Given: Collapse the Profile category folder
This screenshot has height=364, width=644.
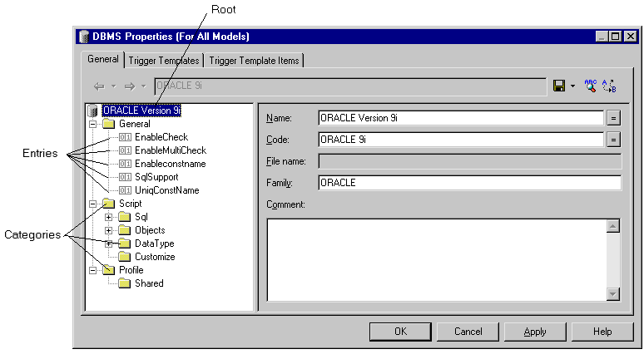Looking at the screenshot, I should (93, 270).
